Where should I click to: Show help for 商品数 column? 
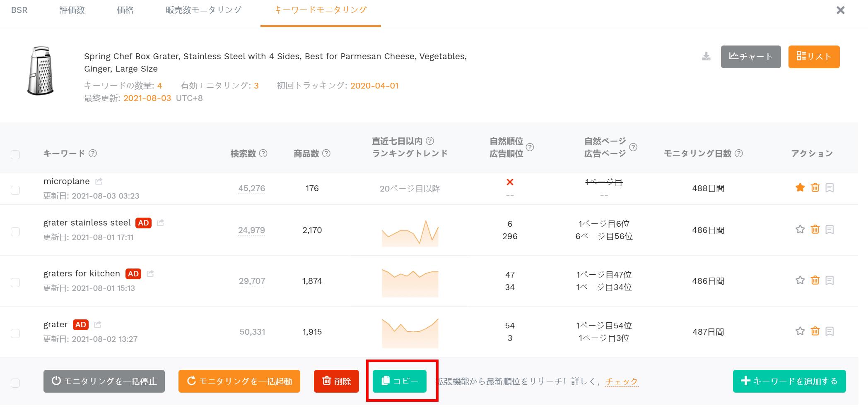point(326,153)
